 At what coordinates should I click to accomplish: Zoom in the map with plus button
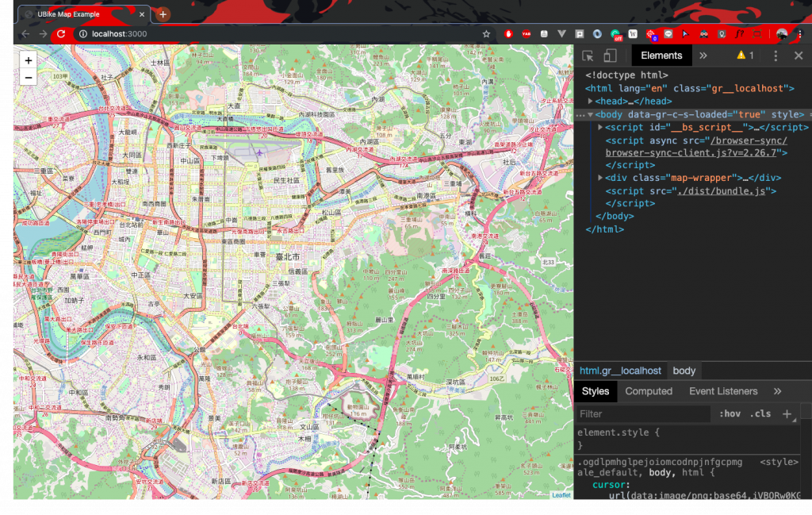pos(29,60)
